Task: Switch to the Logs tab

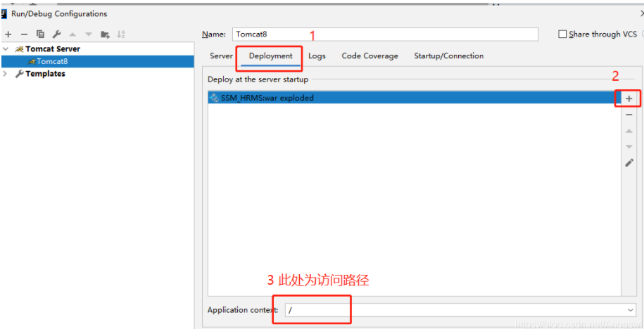Action: (317, 56)
